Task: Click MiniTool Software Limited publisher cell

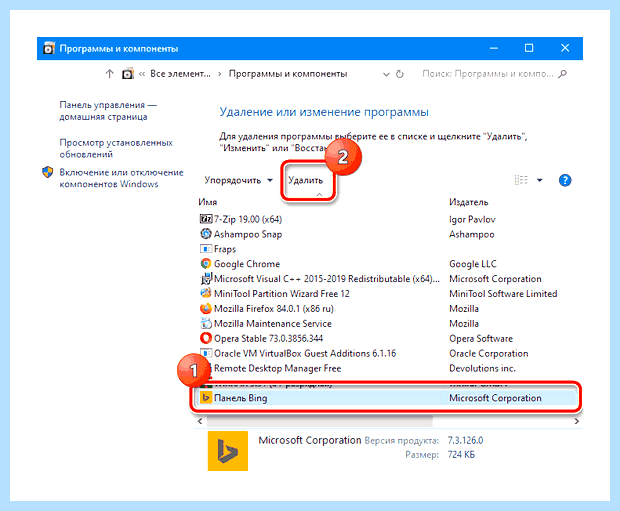Action: (503, 294)
